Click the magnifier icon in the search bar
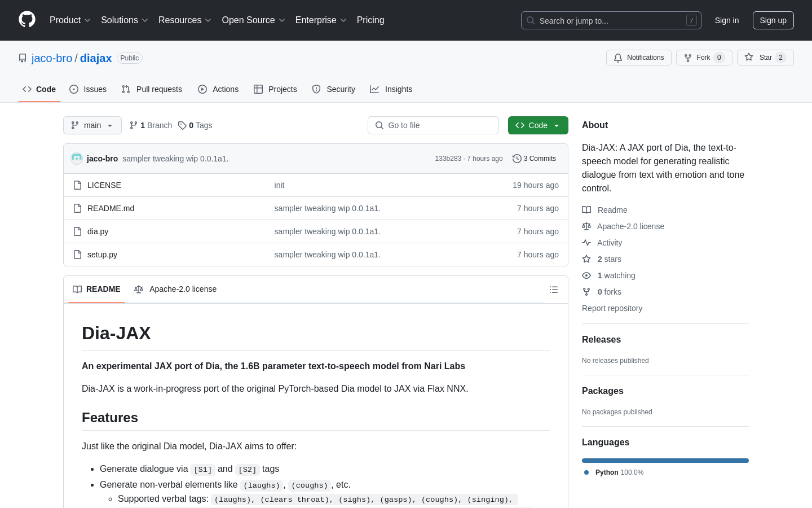This screenshot has height=508, width=812. [x=531, y=20]
